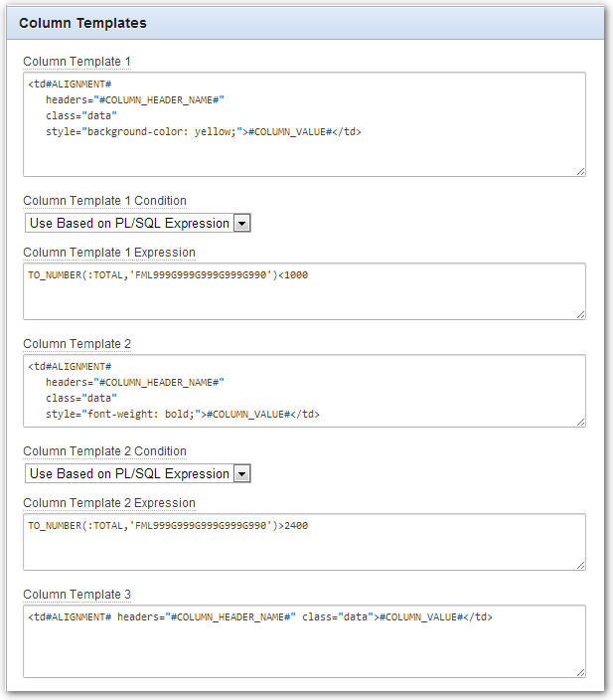Viewport: 613px width, 700px height.
Task: Focus the Column Template 1 Expression field
Action: (x=304, y=291)
